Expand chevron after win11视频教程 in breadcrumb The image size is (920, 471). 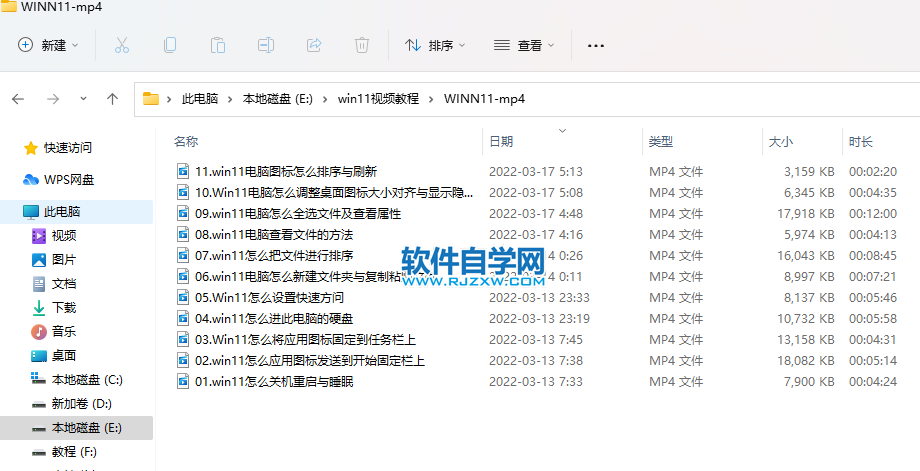(432, 99)
